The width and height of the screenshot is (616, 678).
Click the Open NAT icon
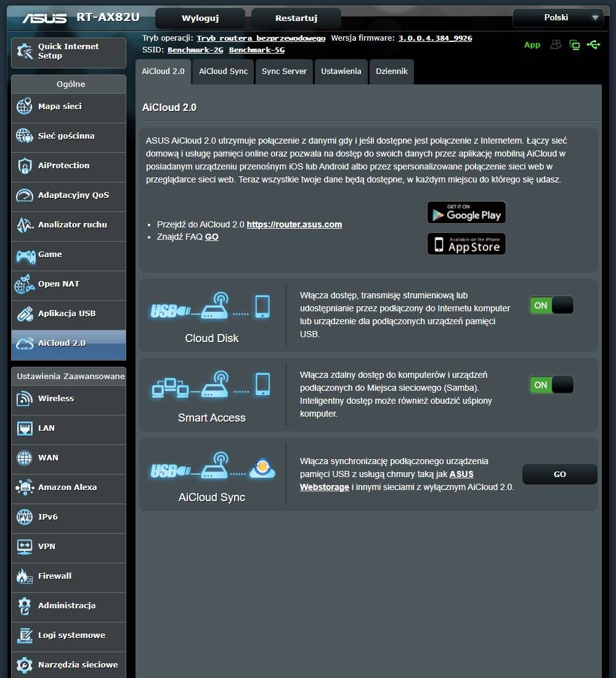(x=25, y=284)
